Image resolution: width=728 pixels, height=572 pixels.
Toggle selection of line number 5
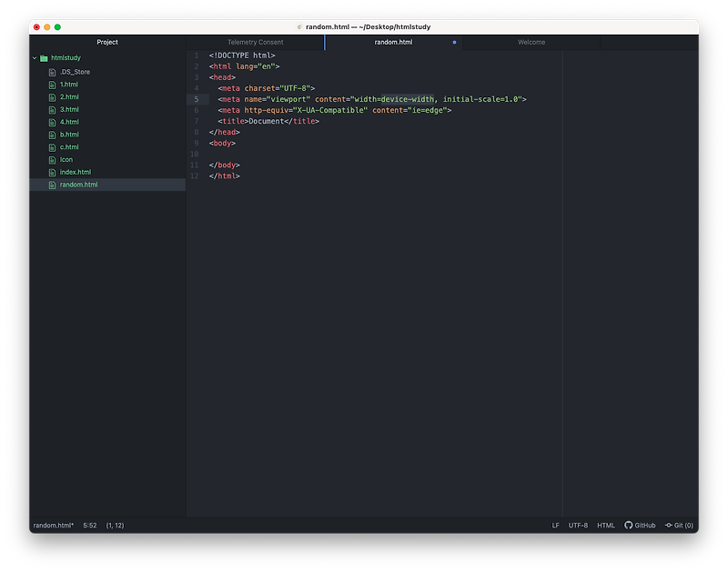tap(196, 98)
